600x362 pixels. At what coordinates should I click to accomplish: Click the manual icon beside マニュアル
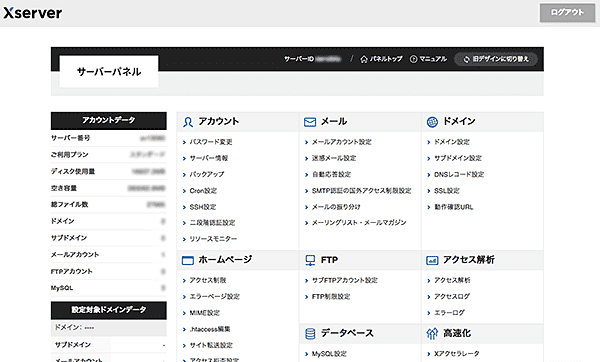413,59
